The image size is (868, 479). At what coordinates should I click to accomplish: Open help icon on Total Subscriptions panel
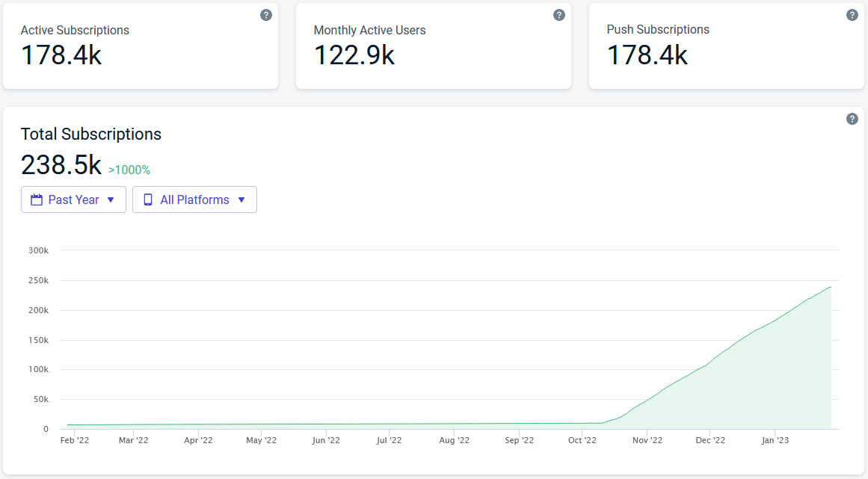coord(852,119)
